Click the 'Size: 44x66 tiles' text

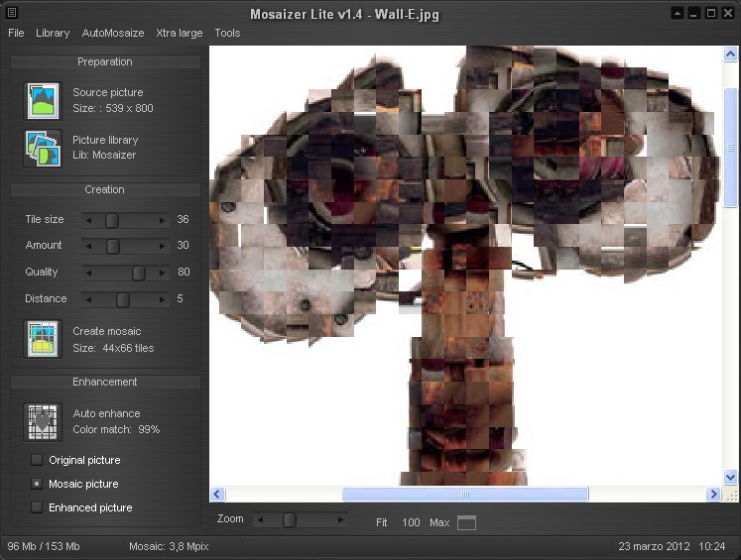(x=113, y=349)
